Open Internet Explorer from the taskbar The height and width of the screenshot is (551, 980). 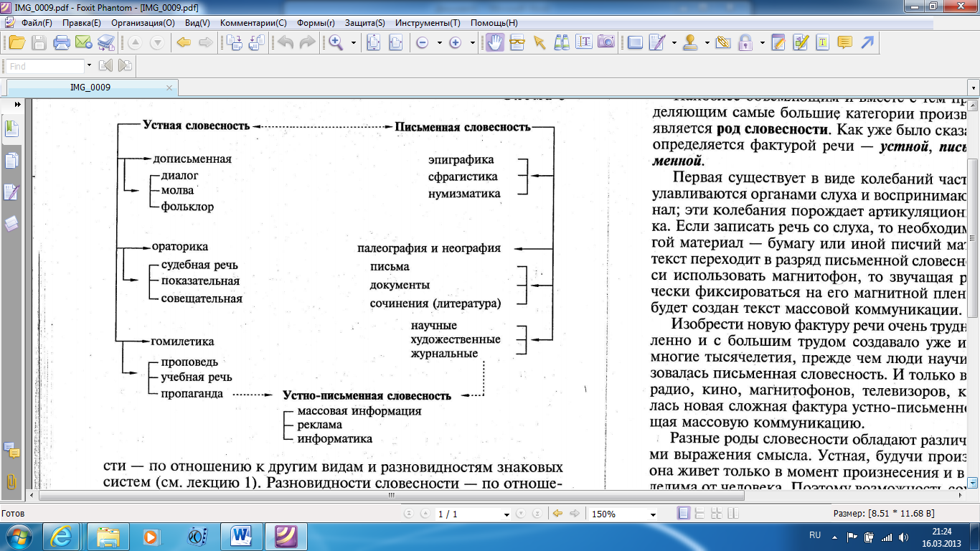pos(61,537)
